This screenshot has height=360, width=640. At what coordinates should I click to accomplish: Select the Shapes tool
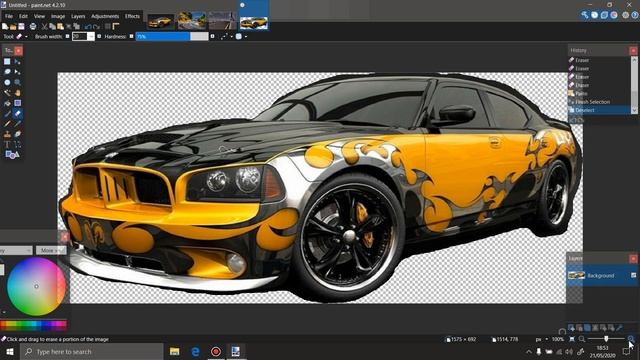[x=11, y=155]
